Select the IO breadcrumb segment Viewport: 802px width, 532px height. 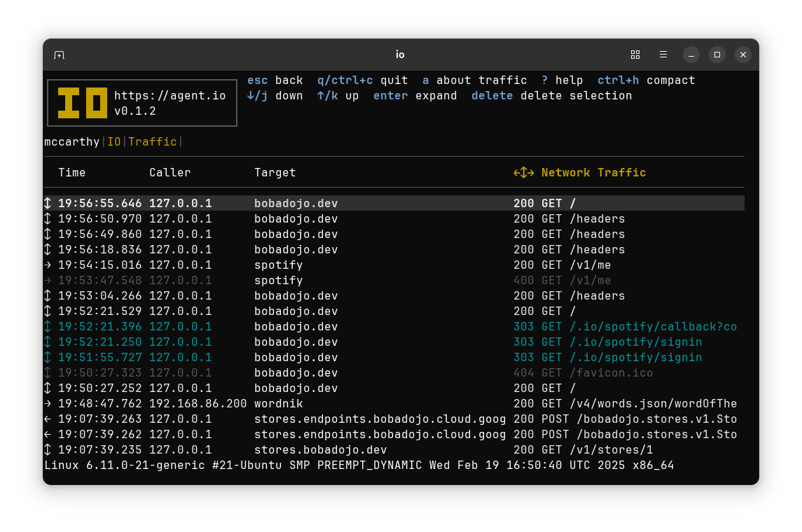[114, 141]
